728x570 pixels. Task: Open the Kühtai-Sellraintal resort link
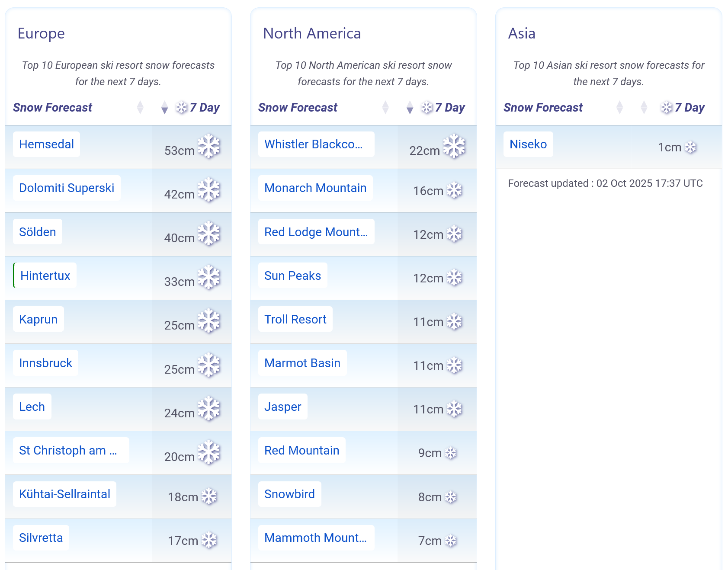[x=64, y=494]
